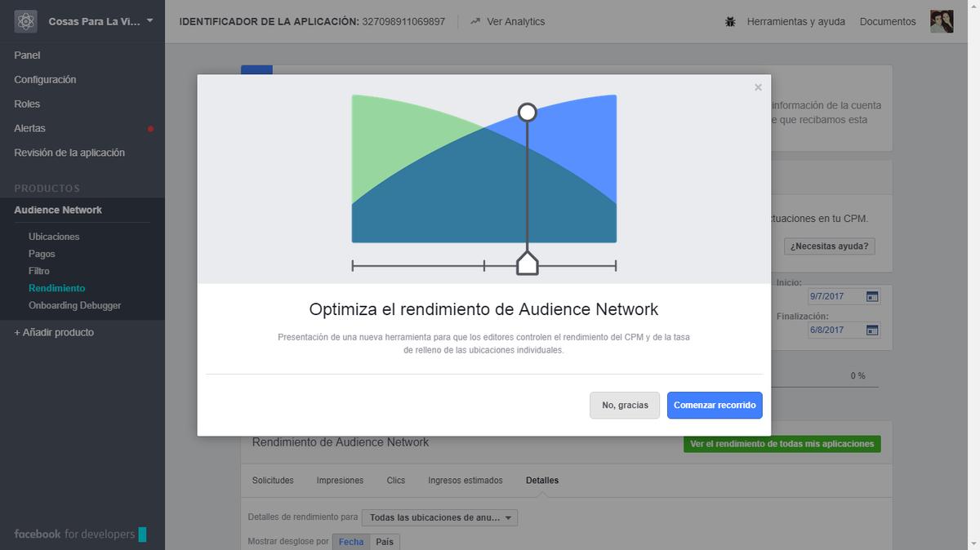Select Fecha in the breakdown toggle
Image resolution: width=980 pixels, height=550 pixels.
tap(350, 541)
